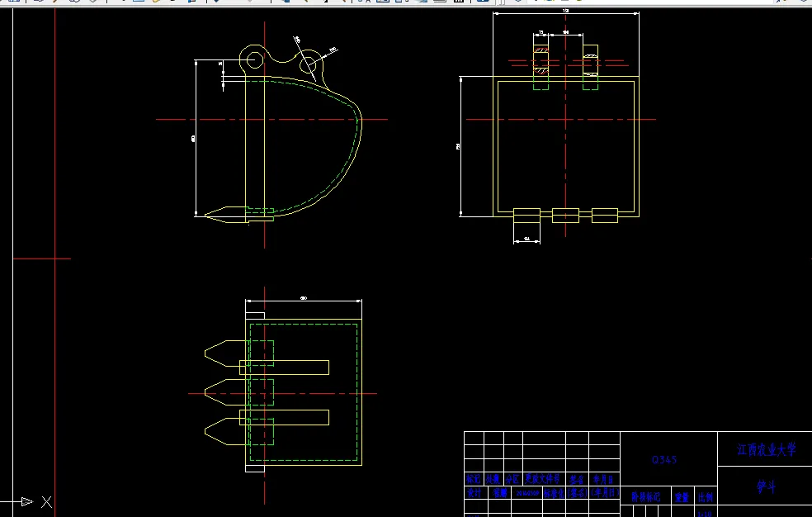Select the 更改文件号 cell text
This screenshot has height=517, width=812.
[x=543, y=480]
